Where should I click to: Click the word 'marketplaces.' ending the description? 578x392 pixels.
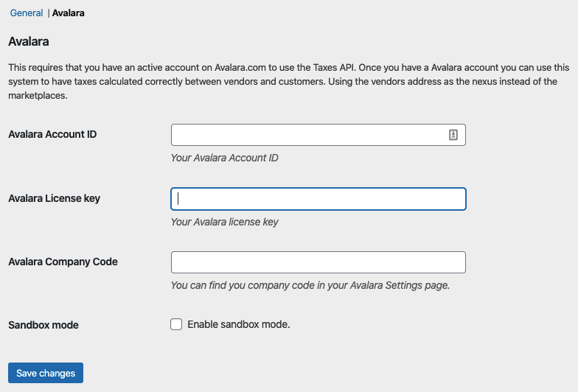pos(38,96)
